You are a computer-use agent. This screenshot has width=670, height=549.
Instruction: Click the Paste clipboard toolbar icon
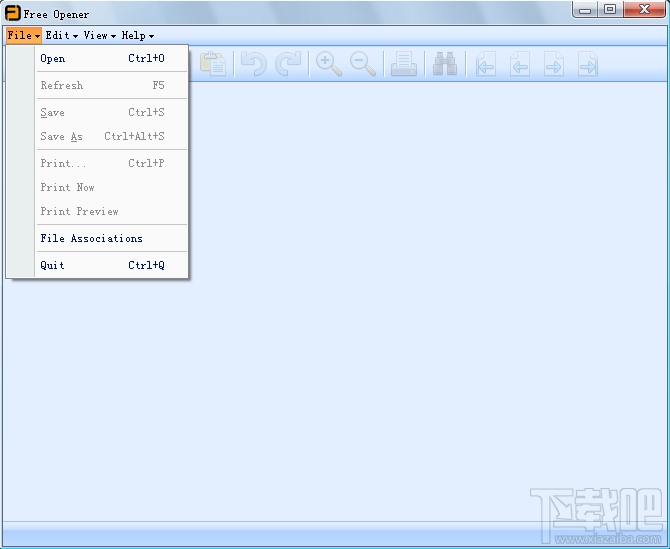coord(213,64)
